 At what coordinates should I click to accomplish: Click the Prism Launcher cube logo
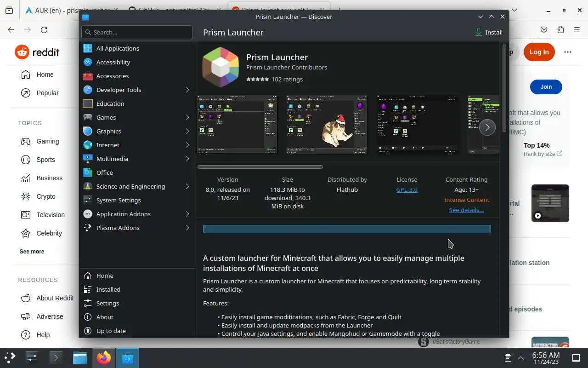pyautogui.click(x=220, y=67)
